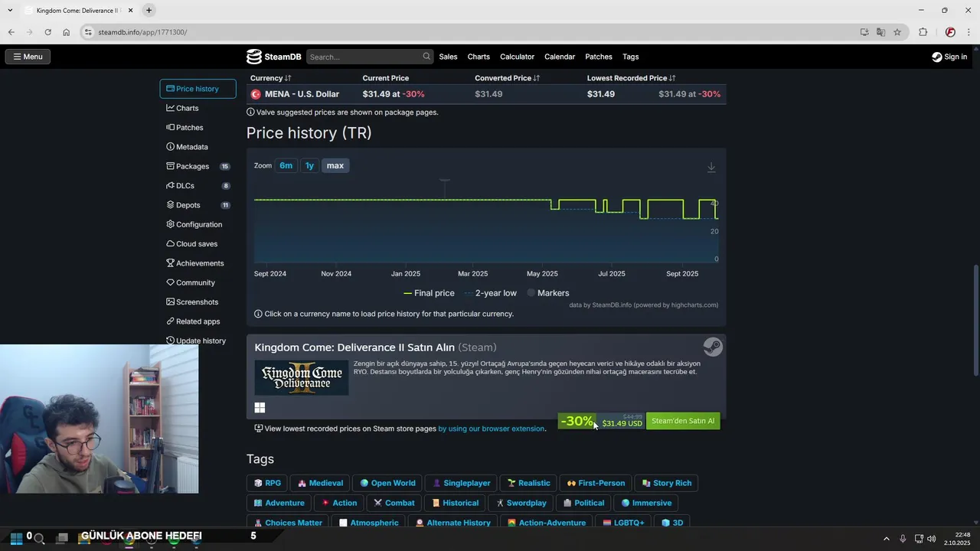The image size is (980, 551).
Task: Open the Packages sidebar section
Action: pyautogui.click(x=198, y=166)
